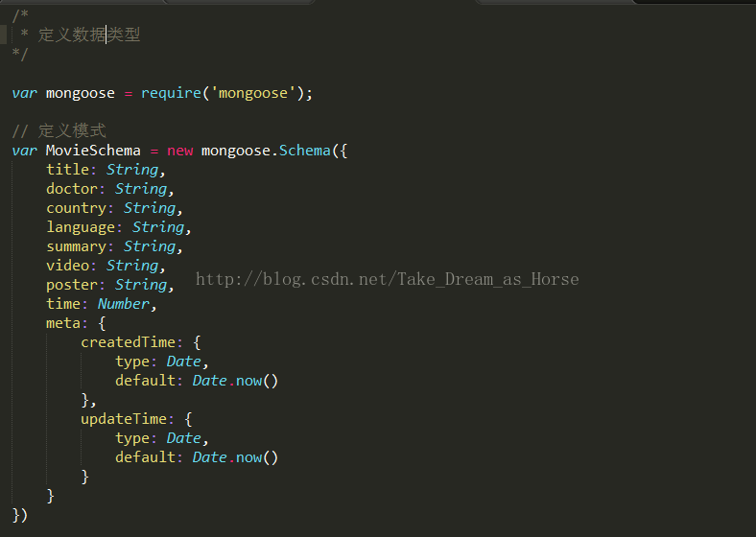Click the require function call

click(171, 93)
